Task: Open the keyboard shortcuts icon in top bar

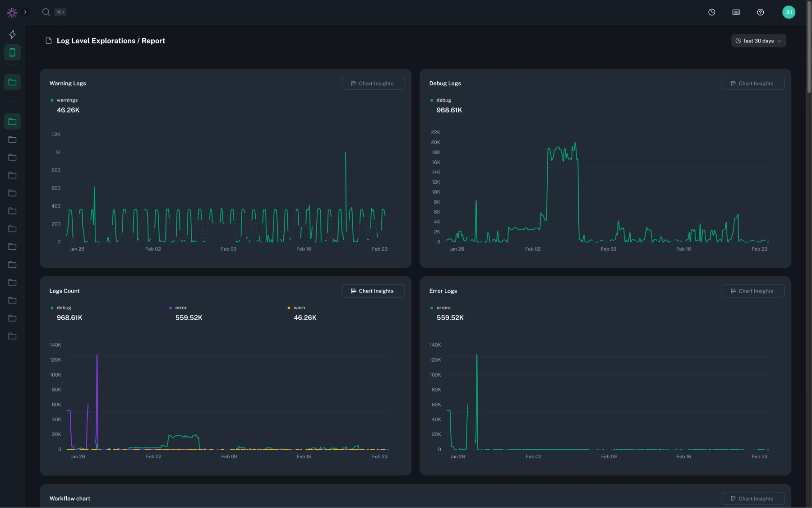Action: (x=736, y=12)
